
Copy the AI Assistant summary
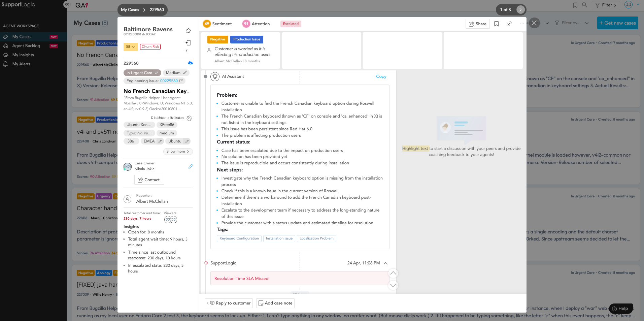point(381,76)
